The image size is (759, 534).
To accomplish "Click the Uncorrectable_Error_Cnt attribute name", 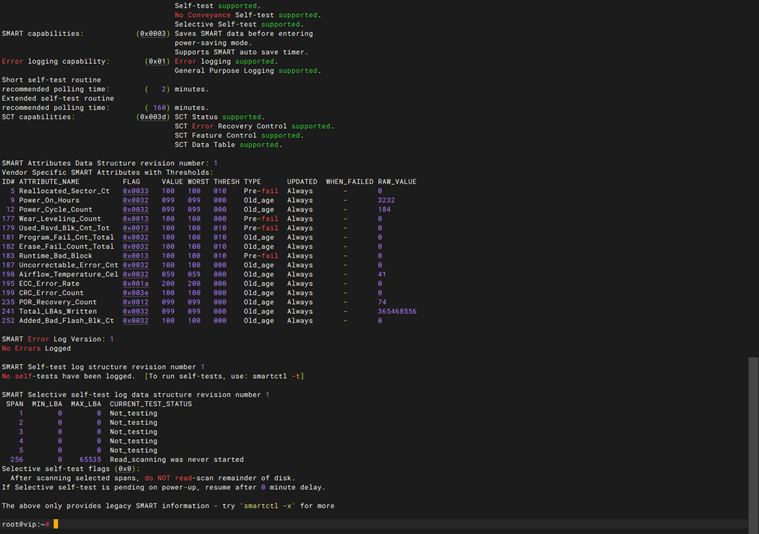I will 68,265.
